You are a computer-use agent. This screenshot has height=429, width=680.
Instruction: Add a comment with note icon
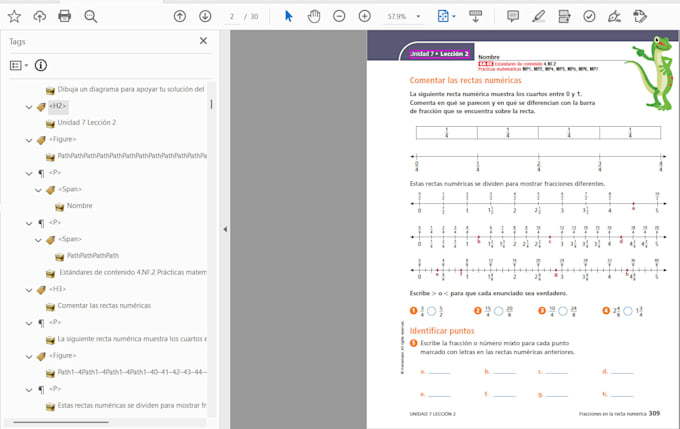tap(513, 16)
